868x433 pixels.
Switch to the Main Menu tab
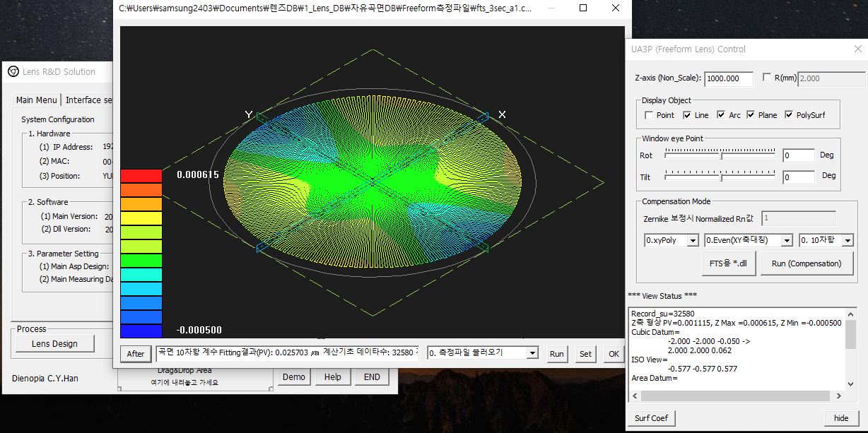[x=36, y=100]
